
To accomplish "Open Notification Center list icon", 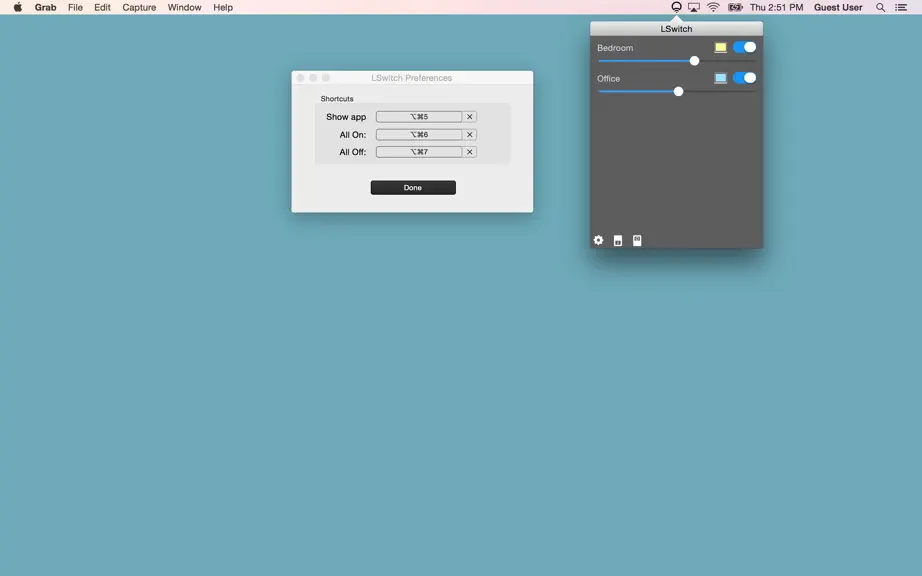I will pos(901,7).
